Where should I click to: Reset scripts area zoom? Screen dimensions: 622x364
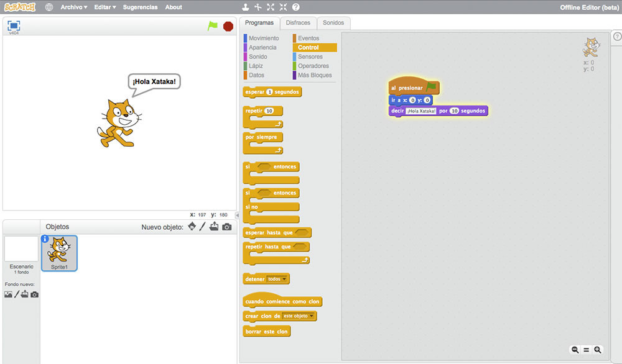tap(587, 350)
